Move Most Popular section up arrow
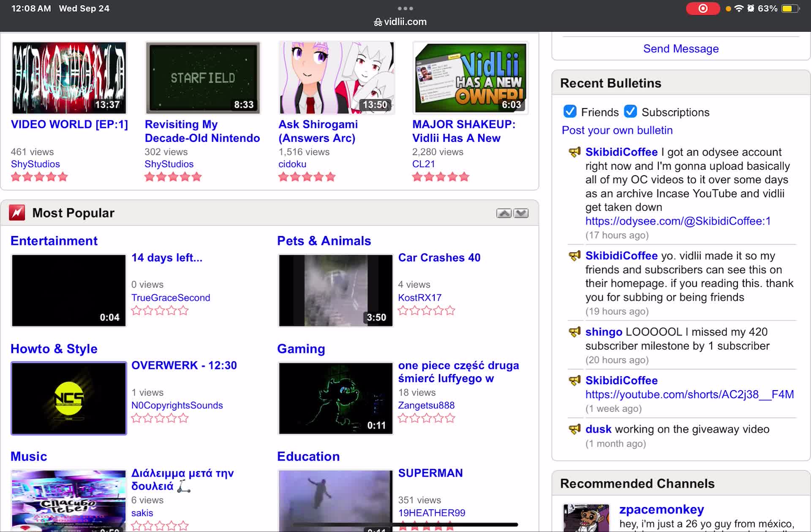 [503, 213]
